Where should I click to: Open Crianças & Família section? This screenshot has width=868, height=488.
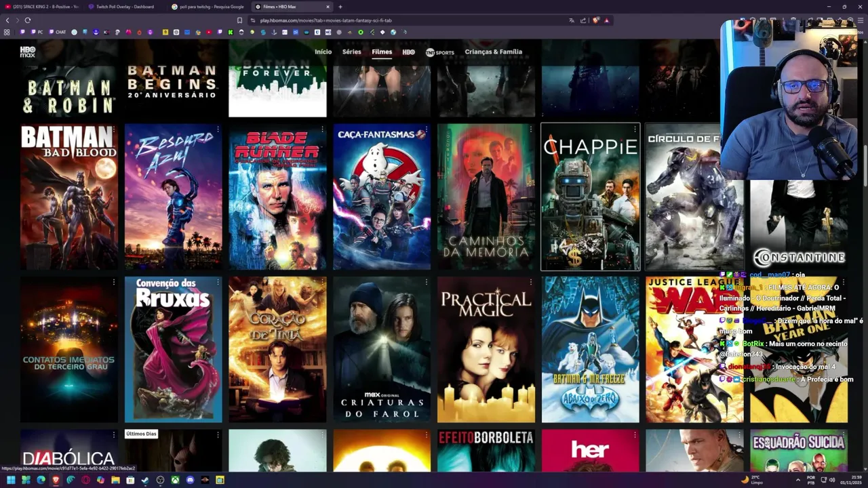[x=494, y=52]
